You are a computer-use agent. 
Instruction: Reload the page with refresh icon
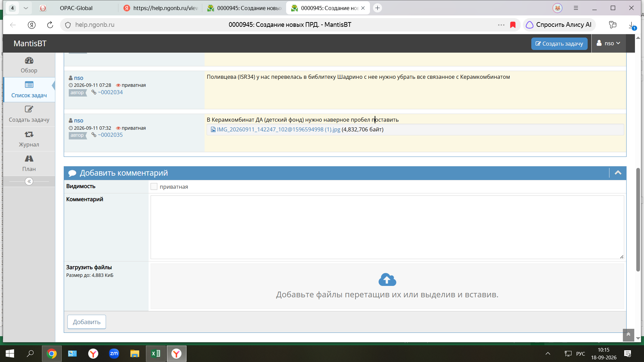pyautogui.click(x=50, y=25)
